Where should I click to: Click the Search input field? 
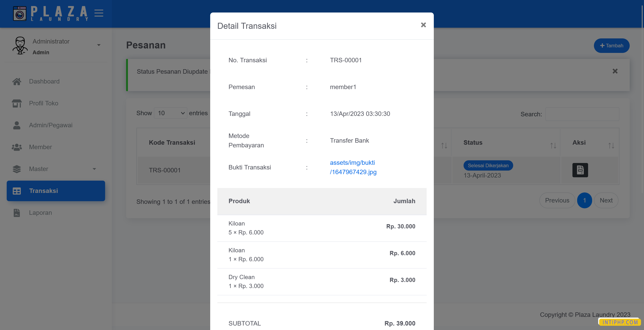(582, 114)
